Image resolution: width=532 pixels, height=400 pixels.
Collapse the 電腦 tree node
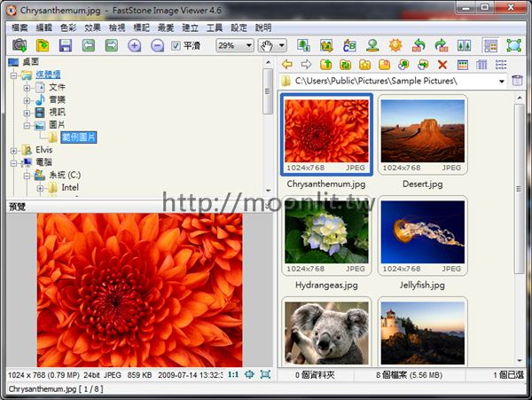tap(14, 163)
